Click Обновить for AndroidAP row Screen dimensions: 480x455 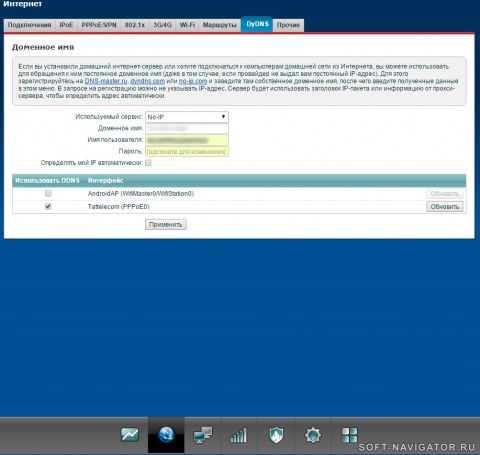pos(445,194)
